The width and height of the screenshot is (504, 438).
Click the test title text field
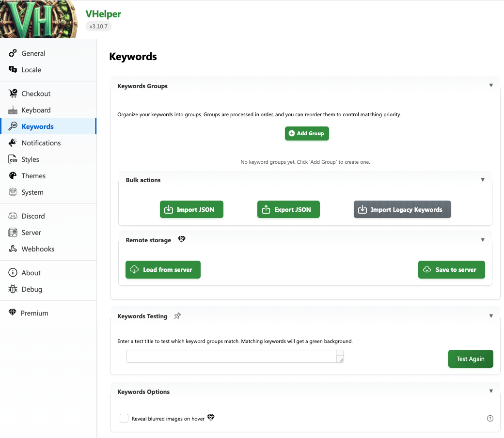point(232,356)
